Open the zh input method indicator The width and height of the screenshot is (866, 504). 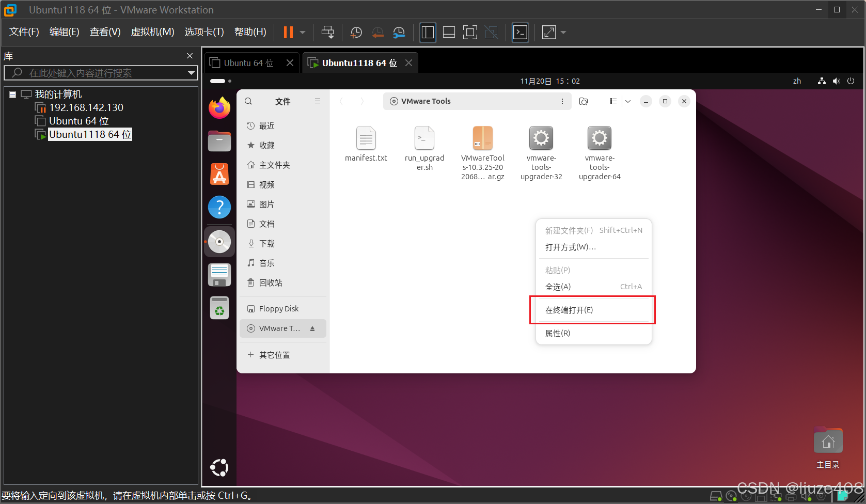[x=797, y=81]
